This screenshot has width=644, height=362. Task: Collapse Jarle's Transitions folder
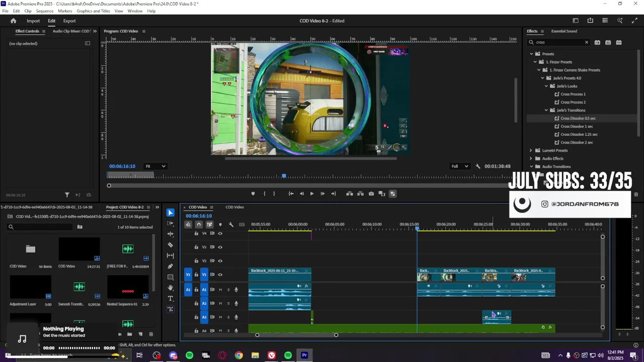coord(546,110)
